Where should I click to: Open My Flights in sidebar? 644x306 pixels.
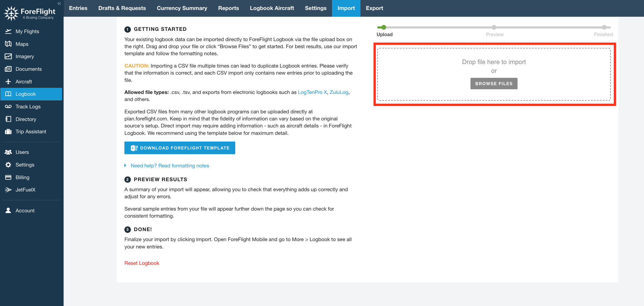click(x=31, y=31)
